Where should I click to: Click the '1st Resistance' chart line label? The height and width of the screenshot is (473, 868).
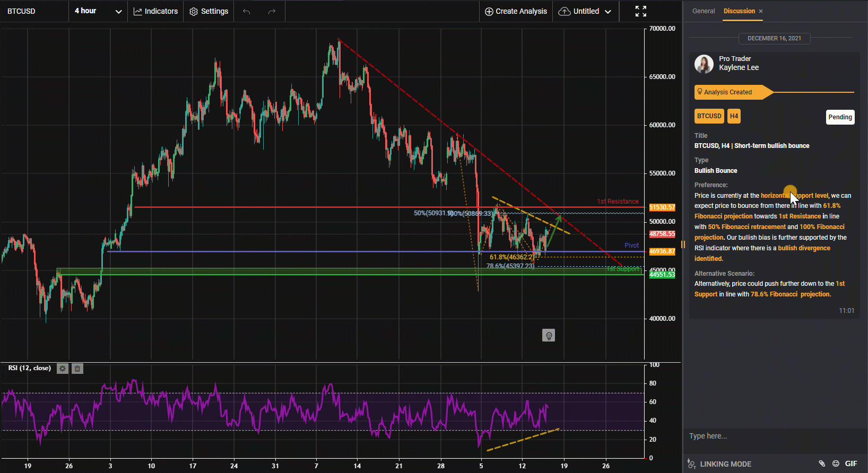[618, 202]
